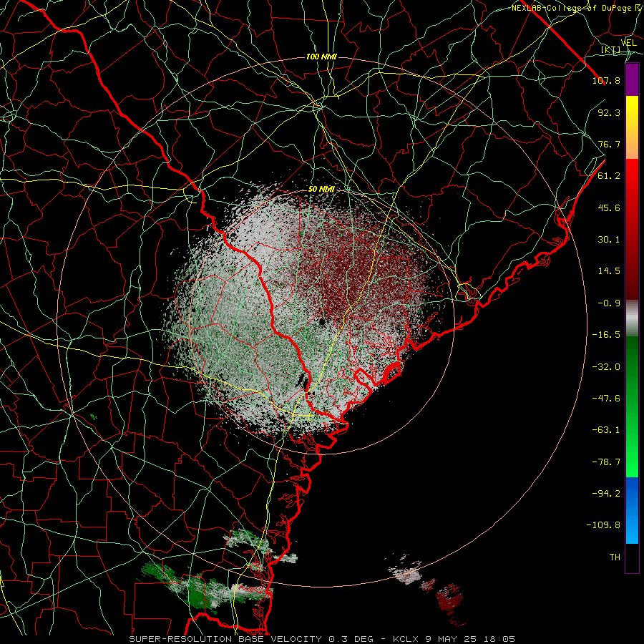Select the -109.8 scale label
This screenshot has height=644, width=644.
[x=603, y=525]
